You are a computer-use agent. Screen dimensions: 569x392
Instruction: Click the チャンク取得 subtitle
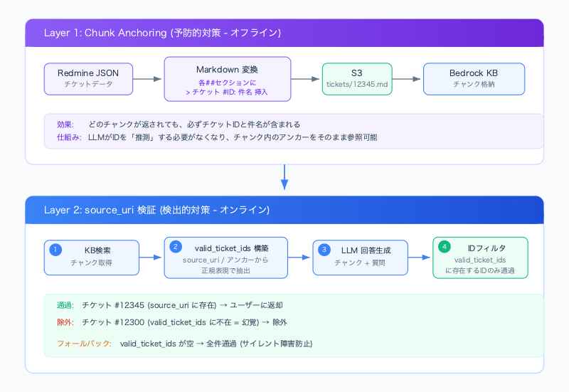coord(92,263)
